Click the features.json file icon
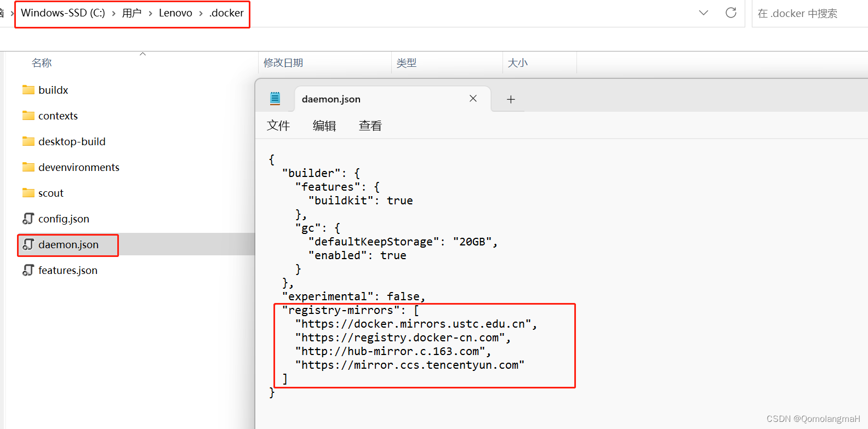Image resolution: width=868 pixels, height=429 pixels. click(x=28, y=270)
